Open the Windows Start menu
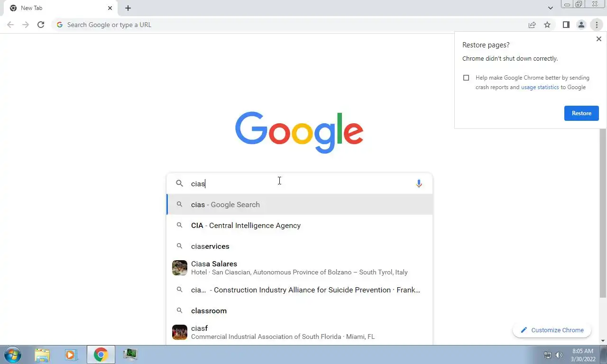Viewport: 607px width, 364px height. (13, 355)
